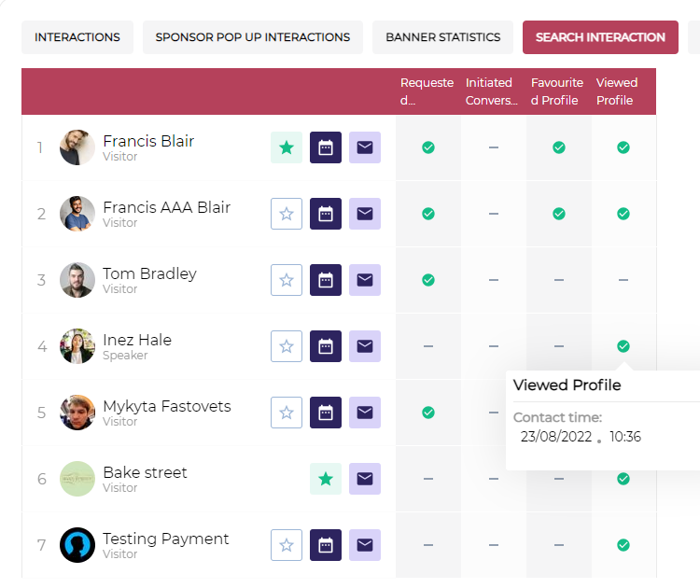
Task: Click Mykyta Fastovets' name
Action: click(166, 406)
